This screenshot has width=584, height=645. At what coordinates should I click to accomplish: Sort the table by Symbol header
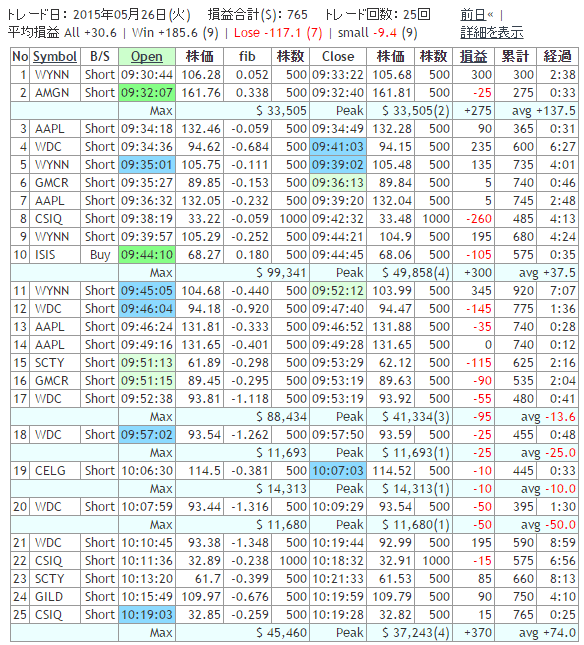55,56
